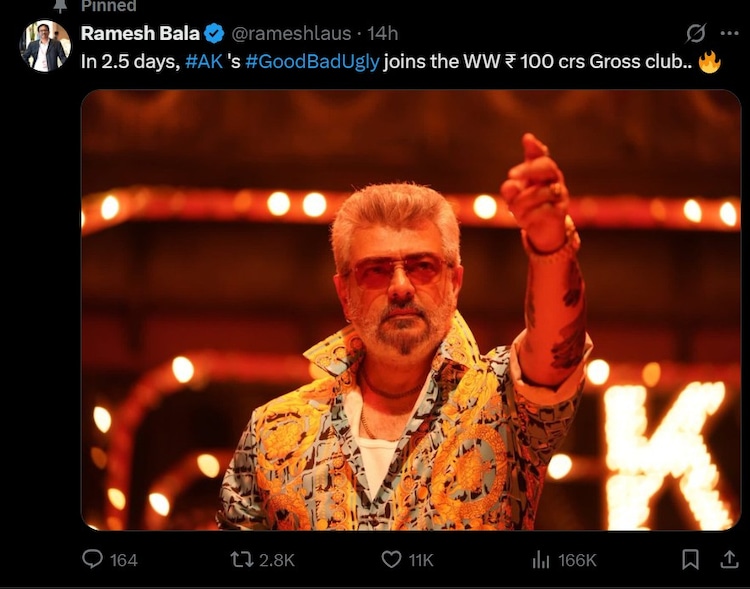Open the #GoodBadUgly hashtag
The width and height of the screenshot is (750, 589).
(311, 62)
